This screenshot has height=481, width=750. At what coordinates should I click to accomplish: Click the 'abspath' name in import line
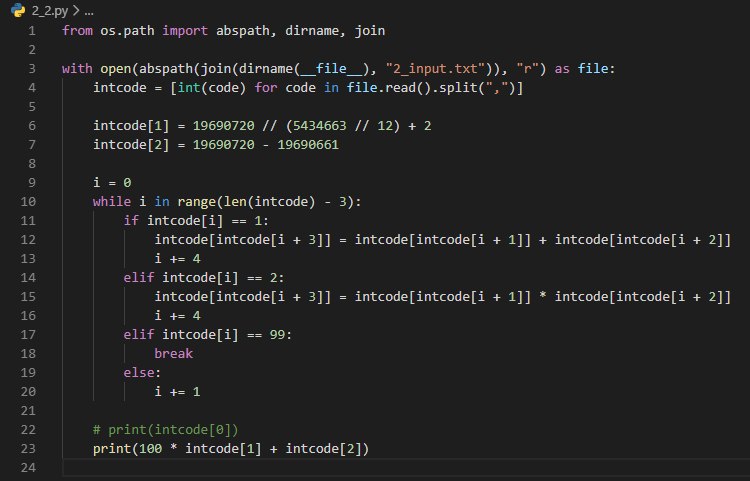pyautogui.click(x=243, y=31)
